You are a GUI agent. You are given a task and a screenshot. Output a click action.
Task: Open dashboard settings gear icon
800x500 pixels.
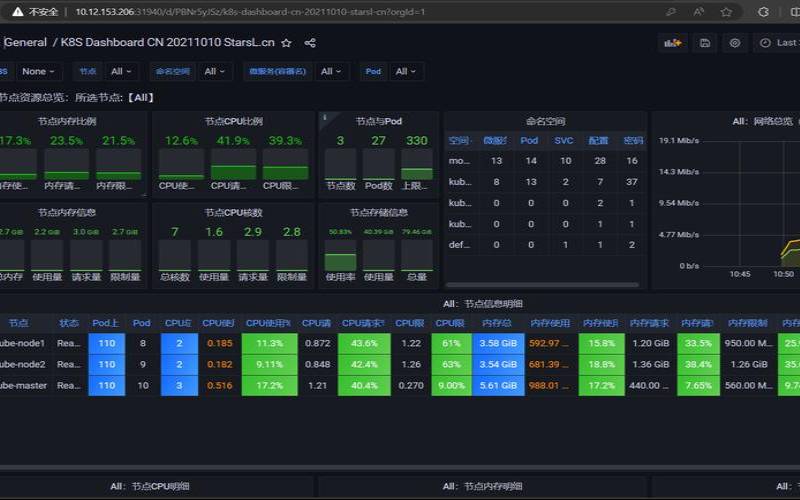click(x=735, y=43)
